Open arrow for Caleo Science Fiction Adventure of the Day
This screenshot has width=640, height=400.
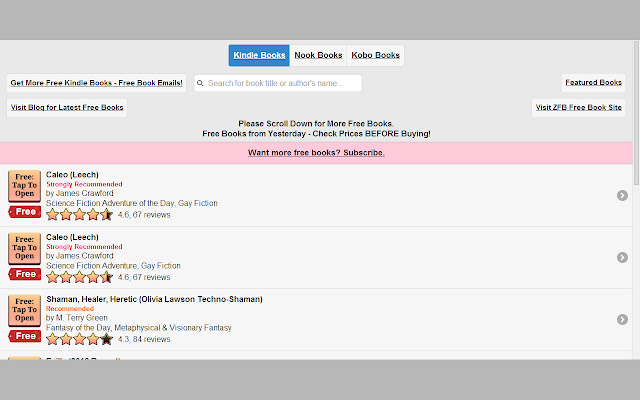pos(622,196)
